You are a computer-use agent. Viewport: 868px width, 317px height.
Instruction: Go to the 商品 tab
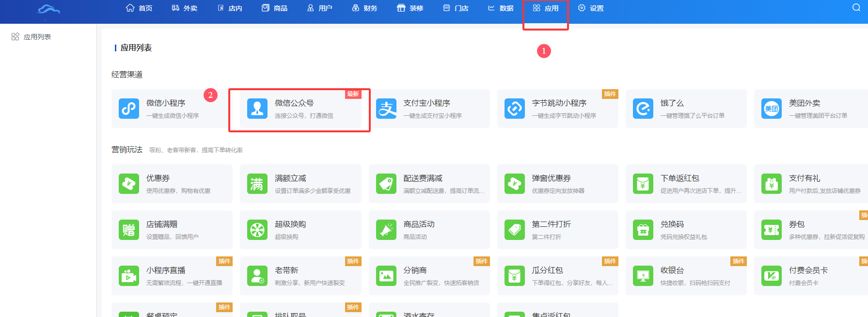click(275, 8)
